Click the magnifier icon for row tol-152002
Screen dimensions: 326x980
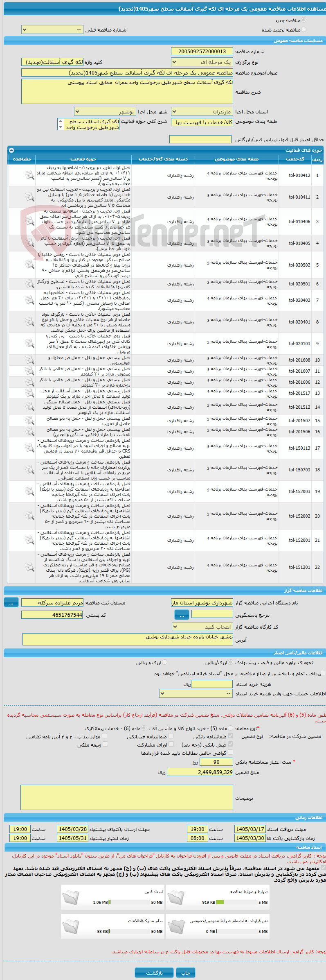29,516
